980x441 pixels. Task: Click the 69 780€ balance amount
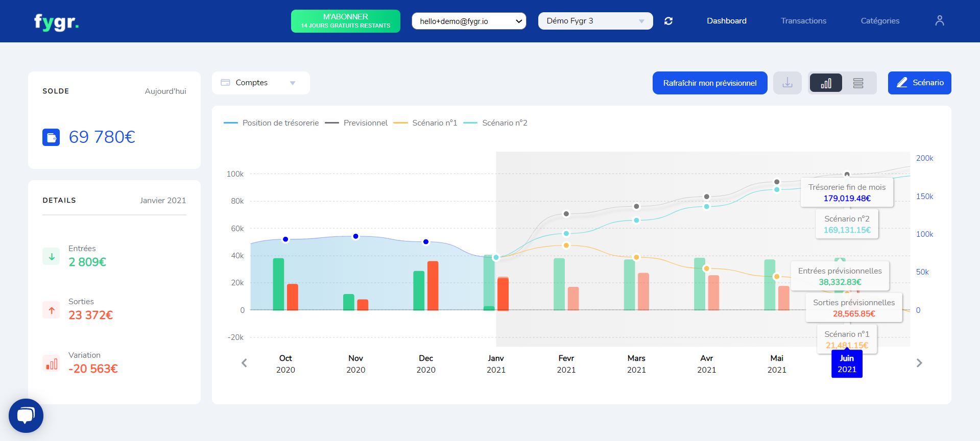[102, 137]
